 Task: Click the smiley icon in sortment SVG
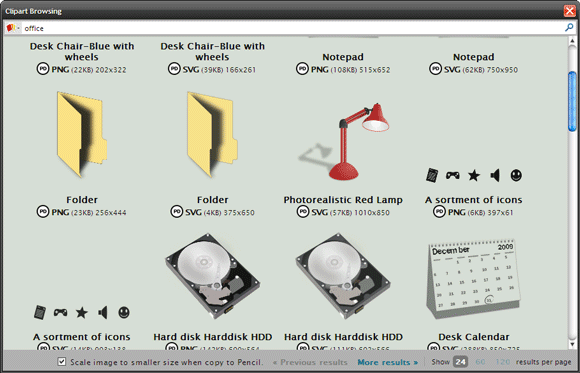pos(124,312)
